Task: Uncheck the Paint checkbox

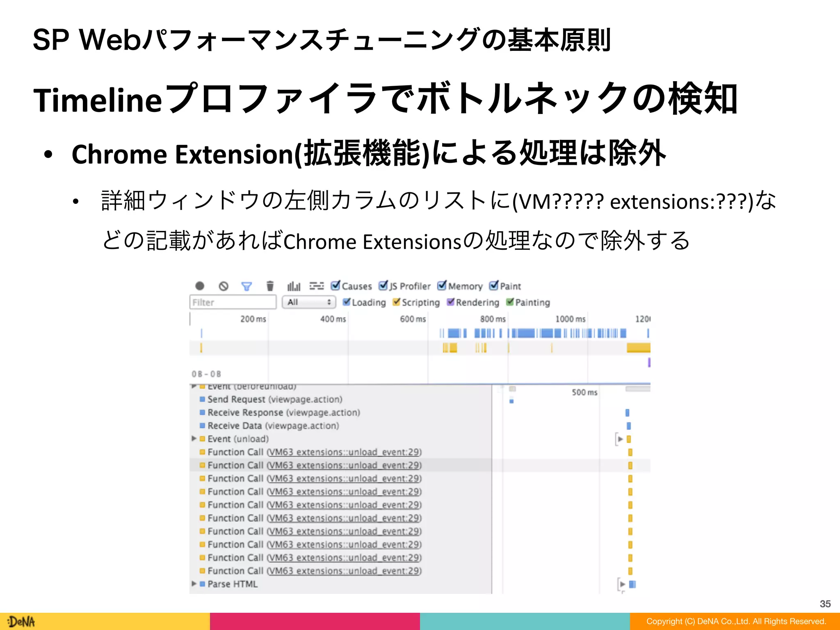Action: pyautogui.click(x=494, y=285)
